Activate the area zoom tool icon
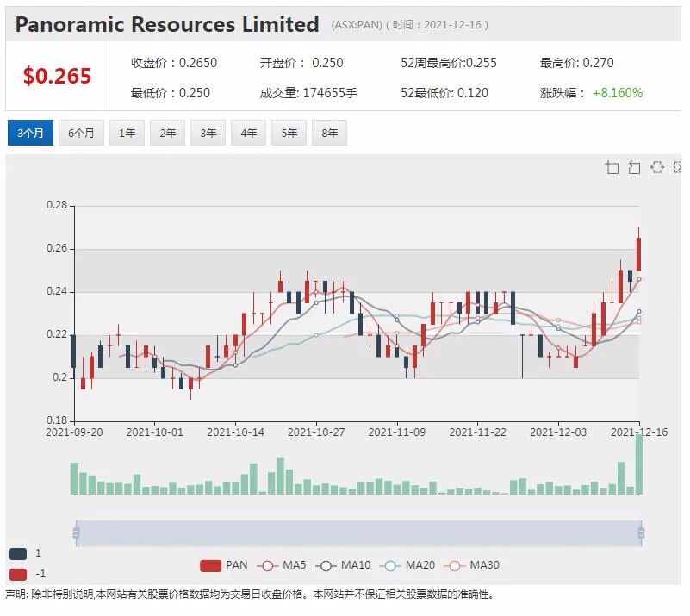Screen dimensions: 690x616 (x=612, y=168)
